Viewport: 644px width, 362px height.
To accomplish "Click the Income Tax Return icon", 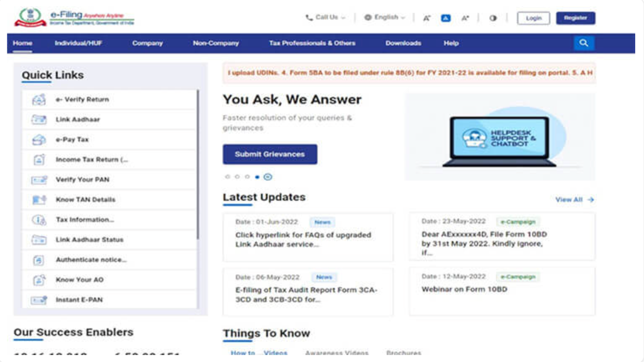I will point(39,160).
